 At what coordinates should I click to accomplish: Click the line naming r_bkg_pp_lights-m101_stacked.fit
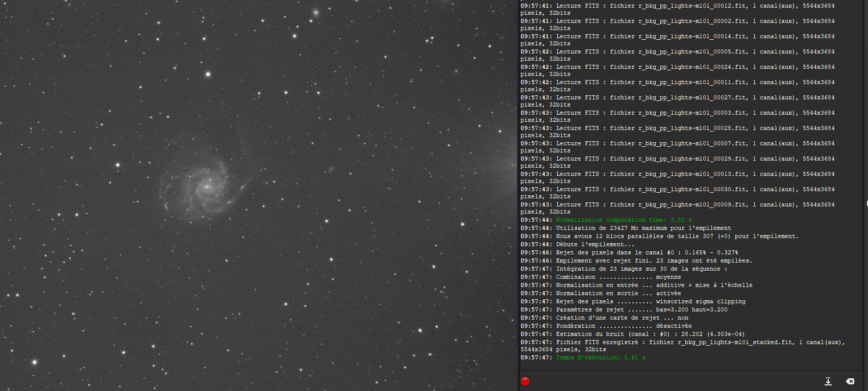(683, 346)
